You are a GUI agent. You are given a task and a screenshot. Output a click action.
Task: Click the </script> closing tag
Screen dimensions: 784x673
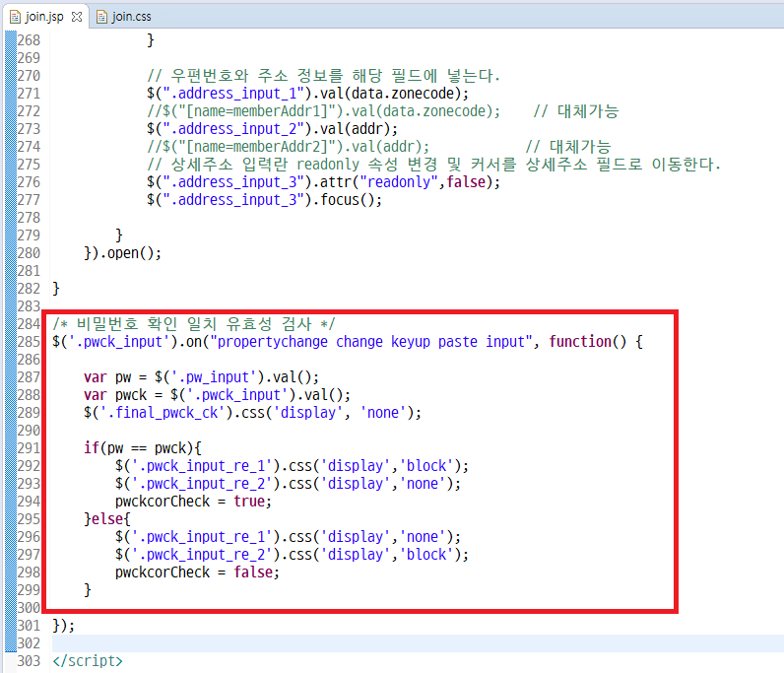click(88, 661)
